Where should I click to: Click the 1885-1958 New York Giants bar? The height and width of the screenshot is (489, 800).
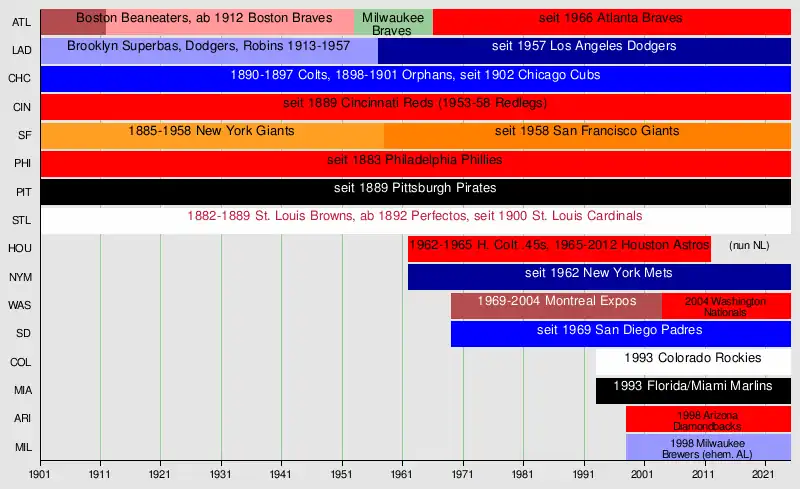tap(211, 132)
